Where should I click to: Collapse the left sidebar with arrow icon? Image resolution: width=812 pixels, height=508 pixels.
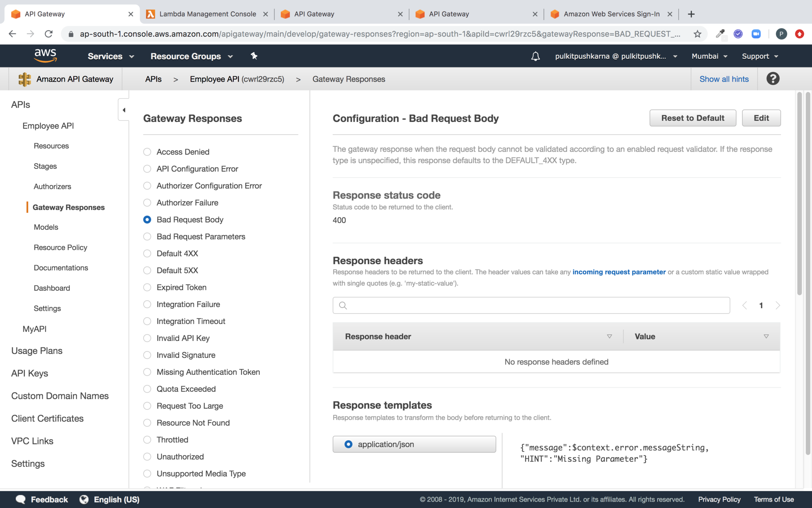coord(124,110)
